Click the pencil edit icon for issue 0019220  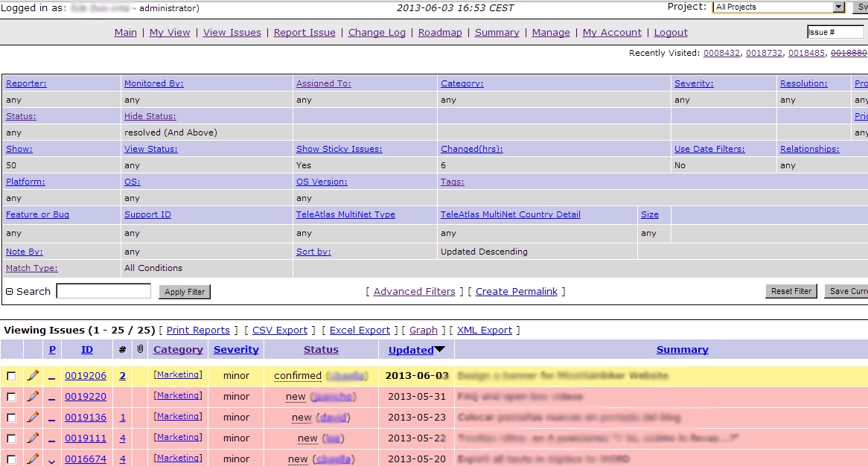pos(33,397)
